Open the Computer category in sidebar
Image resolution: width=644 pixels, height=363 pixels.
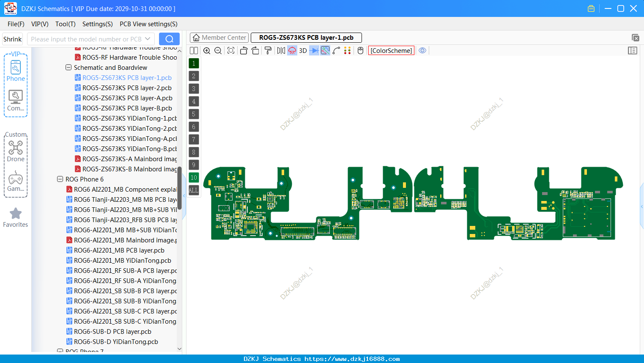[x=16, y=101]
